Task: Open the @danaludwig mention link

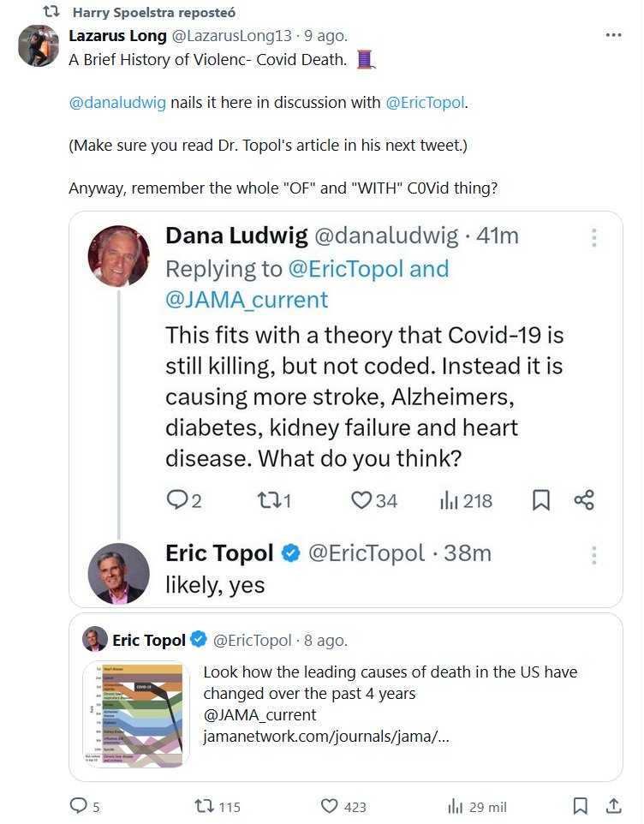Action: (117, 102)
